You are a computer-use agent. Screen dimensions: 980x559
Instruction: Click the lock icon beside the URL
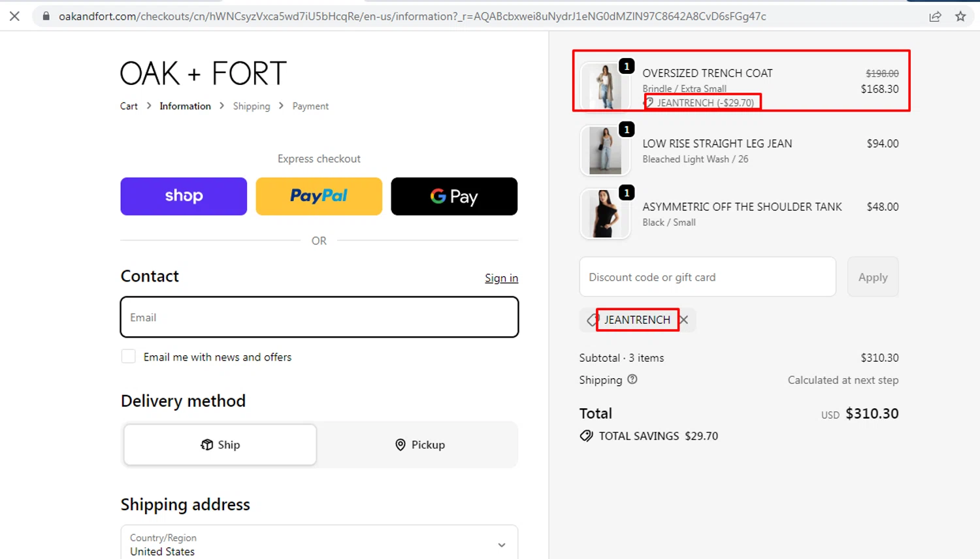(x=46, y=16)
